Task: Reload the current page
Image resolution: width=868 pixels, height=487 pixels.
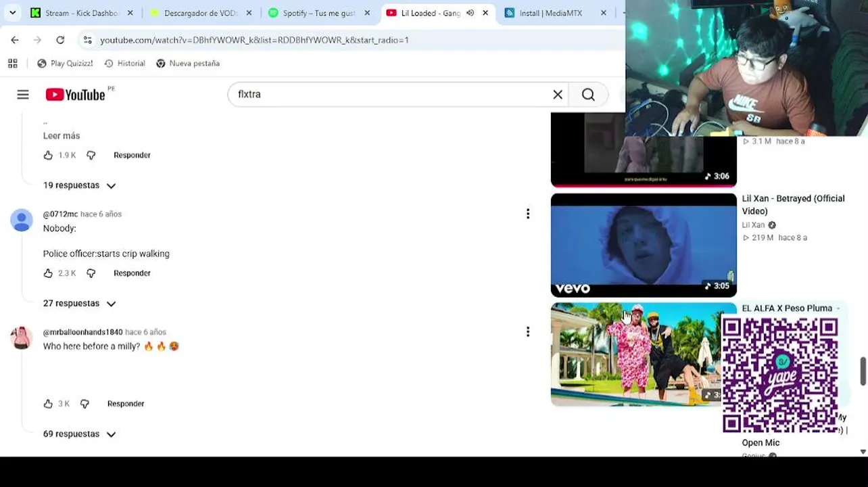Action: click(x=60, y=40)
